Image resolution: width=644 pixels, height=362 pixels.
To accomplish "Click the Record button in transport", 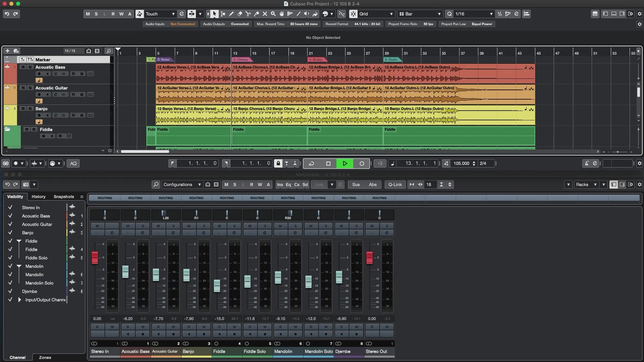I will point(362,164).
